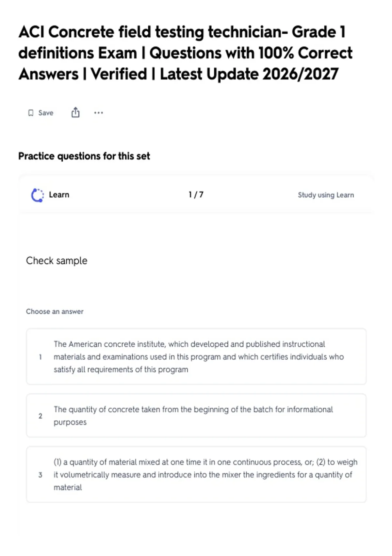Click the Choose an answer prompt
Screen dimensions: 392x556
coord(55,311)
